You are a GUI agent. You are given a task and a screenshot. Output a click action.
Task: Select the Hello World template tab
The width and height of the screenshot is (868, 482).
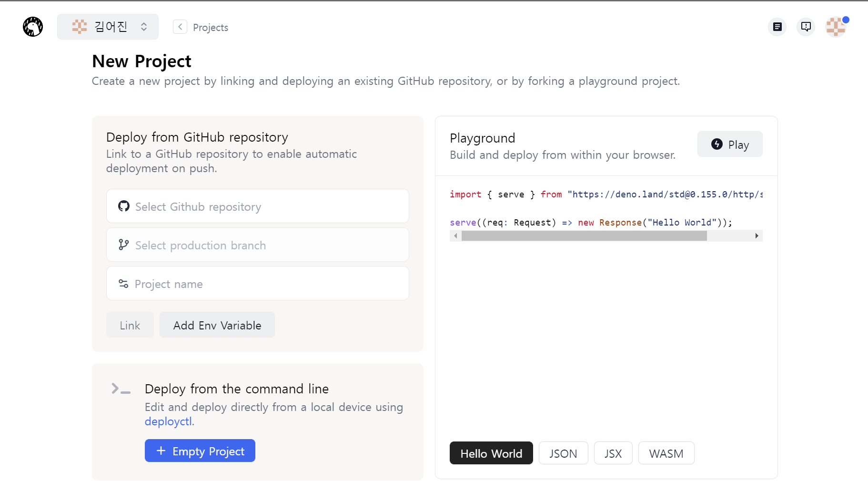click(x=491, y=453)
